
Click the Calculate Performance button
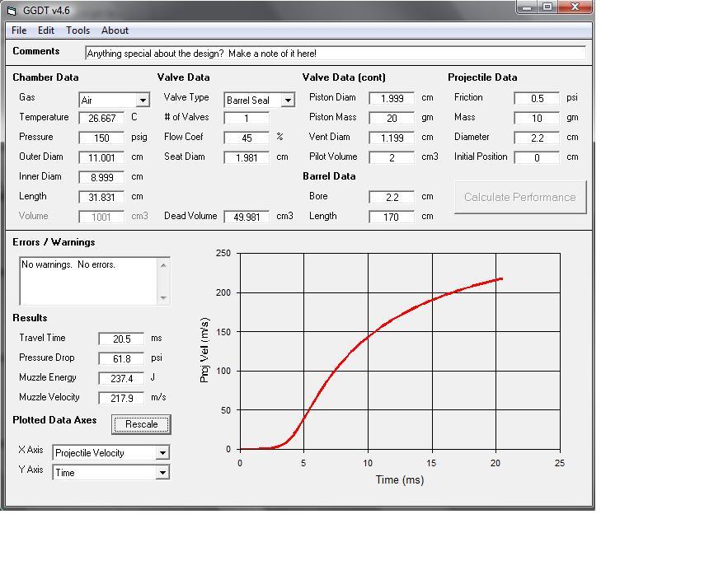tap(519, 197)
